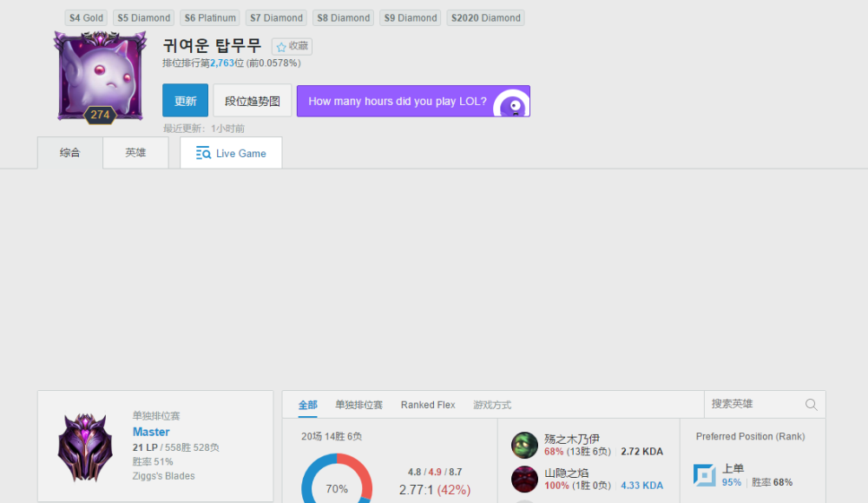Click the 山隐之焰 champion portrait
This screenshot has height=503, width=868.
tap(524, 480)
